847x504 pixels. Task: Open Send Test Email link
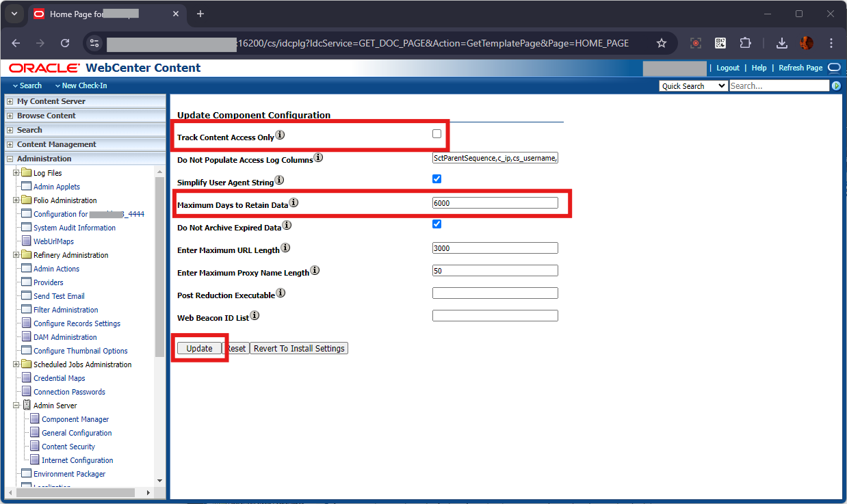(x=59, y=296)
